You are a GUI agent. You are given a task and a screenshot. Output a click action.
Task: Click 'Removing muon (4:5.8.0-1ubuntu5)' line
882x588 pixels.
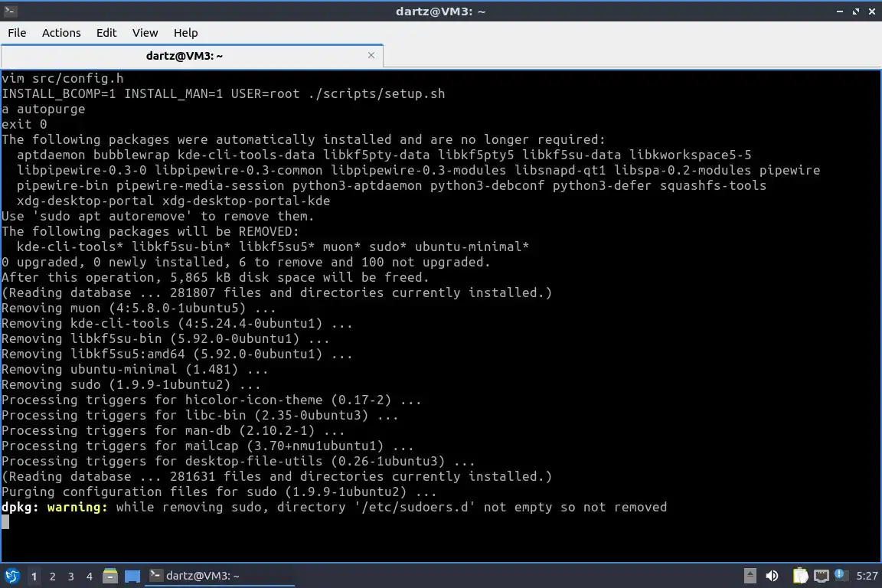[139, 309]
